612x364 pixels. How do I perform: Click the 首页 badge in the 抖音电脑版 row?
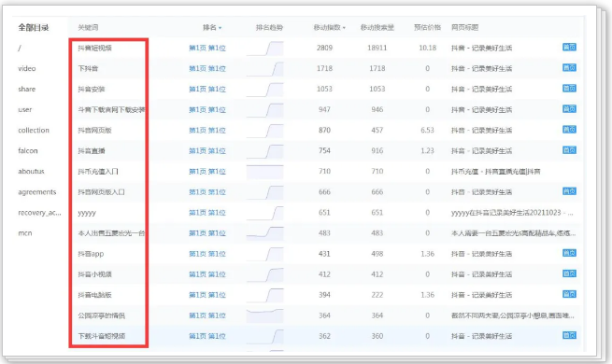569,294
